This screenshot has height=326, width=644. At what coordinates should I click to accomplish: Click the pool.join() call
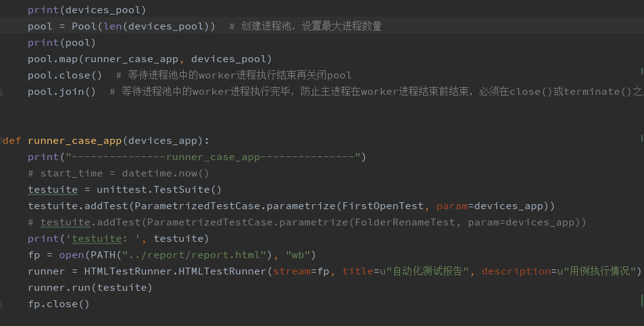(x=62, y=92)
